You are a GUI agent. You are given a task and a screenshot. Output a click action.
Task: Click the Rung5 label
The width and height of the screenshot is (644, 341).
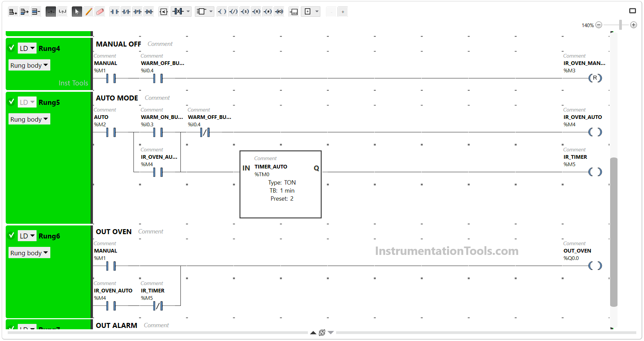49,103
